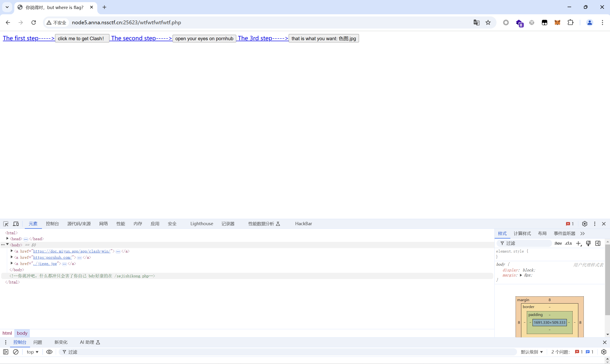Click the 'click me to get Clash!' button
Screen dimensions: 610x364
tap(82, 38)
